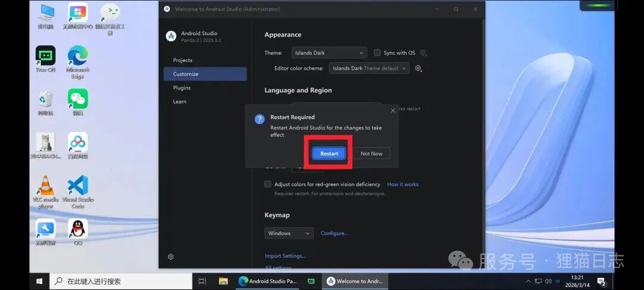The height and width of the screenshot is (290, 644).
Task: Select the Recycle Bin desktop icon
Action: click(x=45, y=102)
